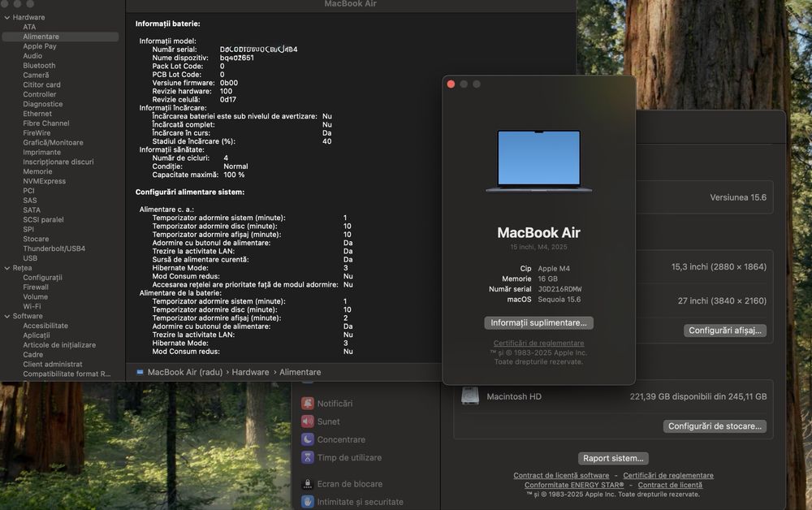The width and height of the screenshot is (812, 510).
Task: Click the MacBook Air laptop image
Action: [x=538, y=161]
